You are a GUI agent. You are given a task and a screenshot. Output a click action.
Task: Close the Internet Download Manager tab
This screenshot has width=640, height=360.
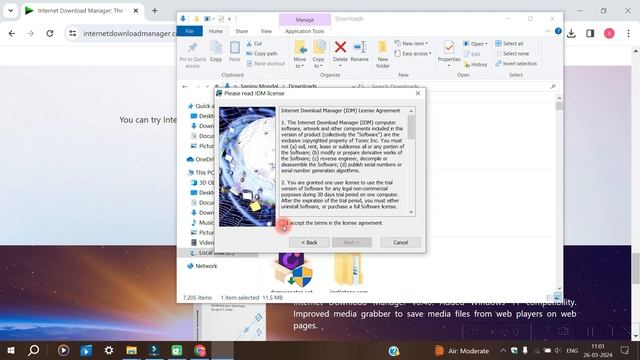136,11
